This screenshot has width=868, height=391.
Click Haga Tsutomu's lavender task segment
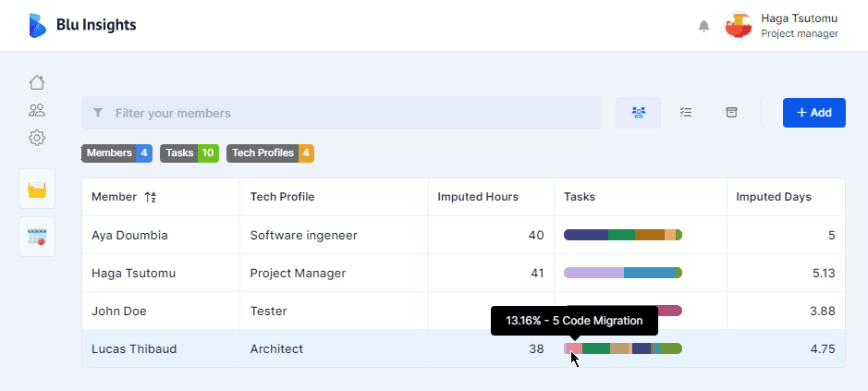tap(593, 273)
